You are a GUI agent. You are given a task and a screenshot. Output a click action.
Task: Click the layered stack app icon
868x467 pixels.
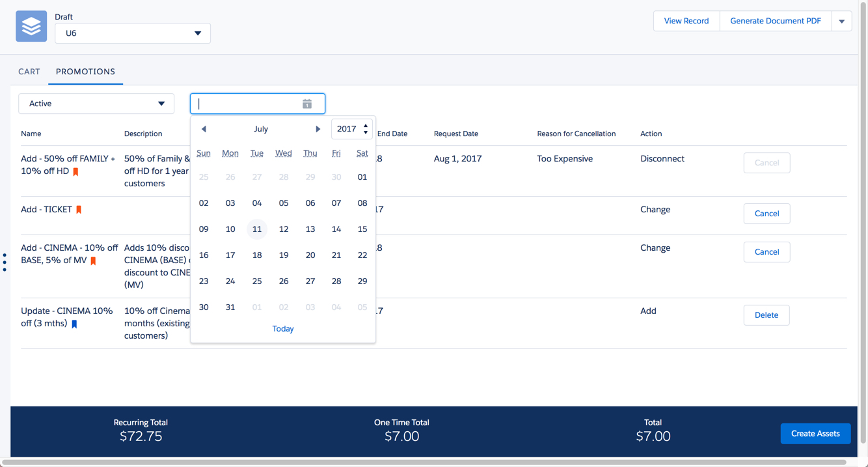31,26
